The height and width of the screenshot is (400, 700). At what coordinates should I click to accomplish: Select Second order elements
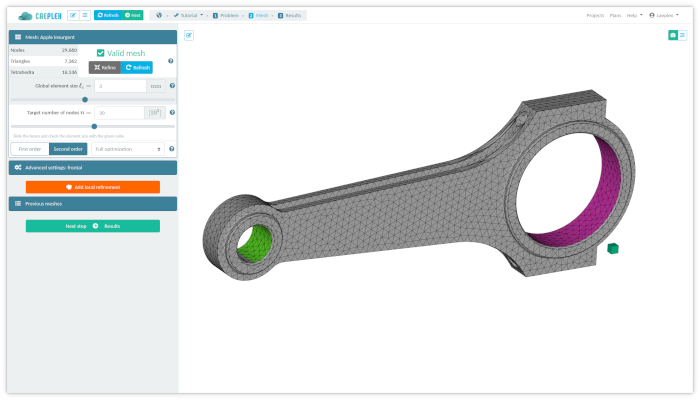click(68, 149)
